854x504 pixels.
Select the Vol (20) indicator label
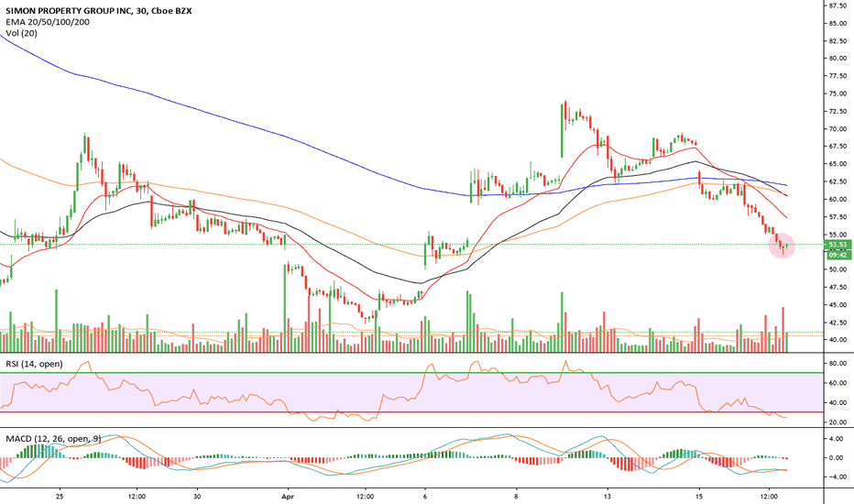point(22,33)
